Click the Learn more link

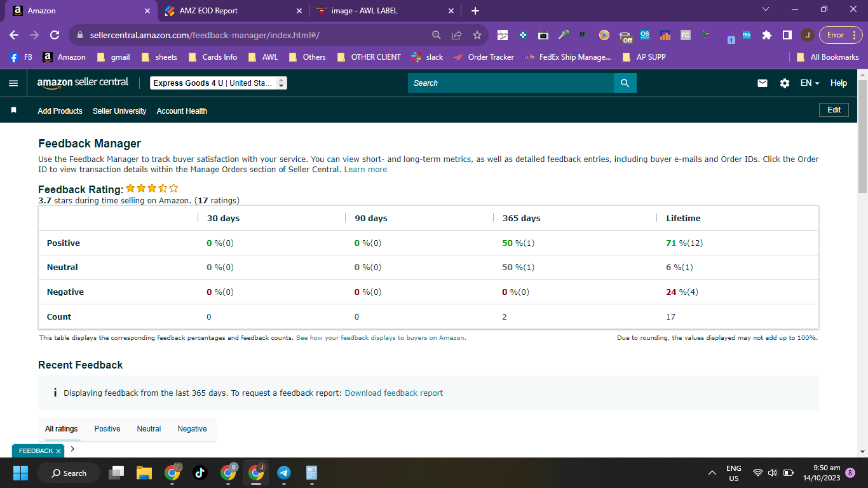pyautogui.click(x=365, y=170)
